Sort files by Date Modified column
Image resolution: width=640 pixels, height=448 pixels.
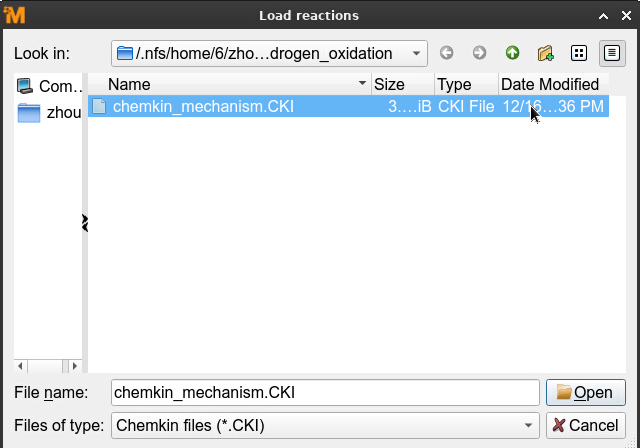(x=550, y=85)
